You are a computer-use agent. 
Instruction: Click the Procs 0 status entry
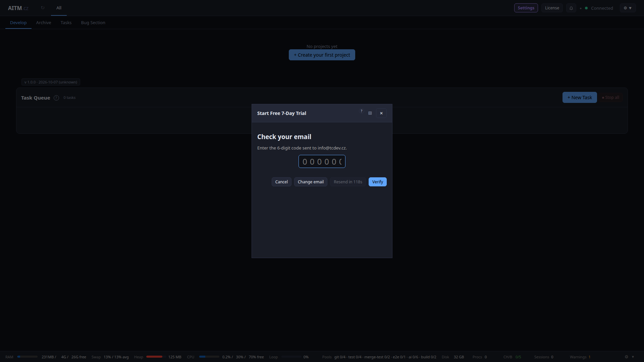click(x=480, y=357)
